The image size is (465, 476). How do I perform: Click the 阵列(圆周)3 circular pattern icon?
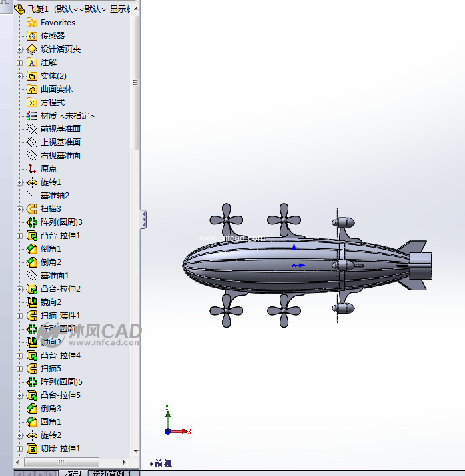coord(32,222)
